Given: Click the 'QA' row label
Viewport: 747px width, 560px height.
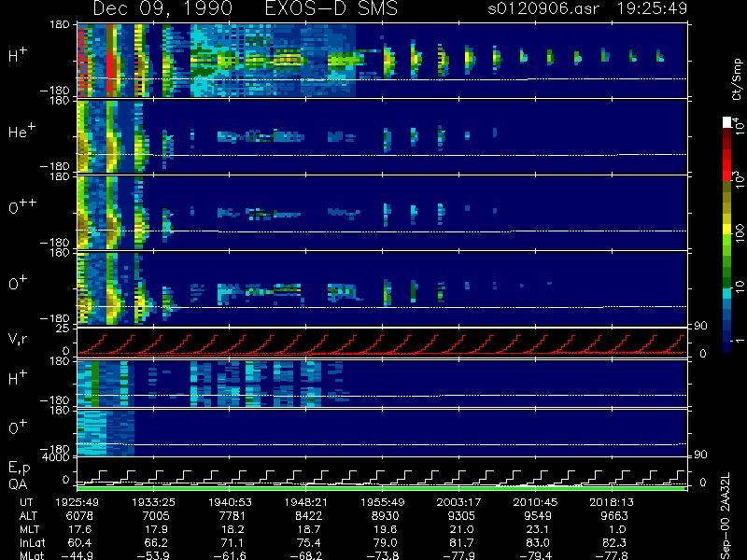Looking at the screenshot, I should [x=18, y=484].
